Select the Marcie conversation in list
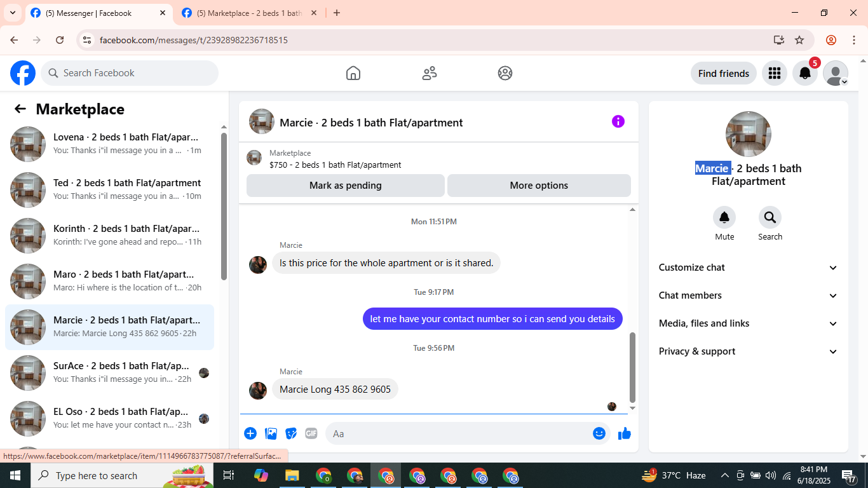Viewport: 868px width, 488px height. point(110,327)
